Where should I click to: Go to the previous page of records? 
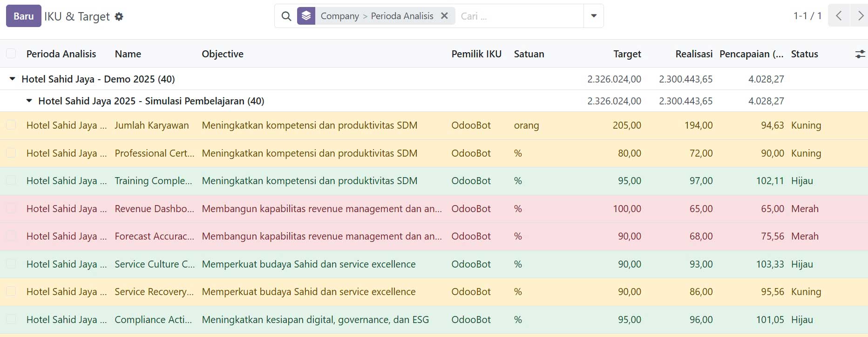tap(839, 16)
